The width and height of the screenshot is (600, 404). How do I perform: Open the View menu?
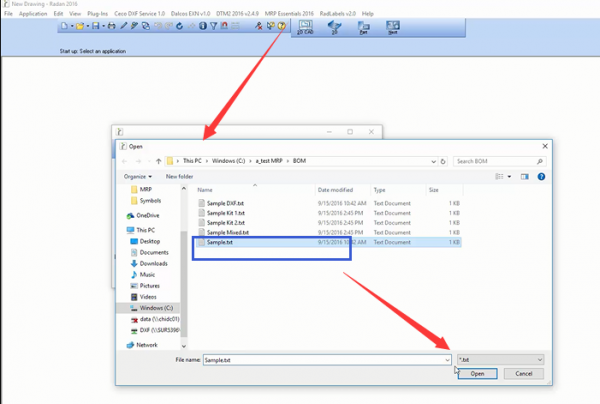tap(75, 14)
